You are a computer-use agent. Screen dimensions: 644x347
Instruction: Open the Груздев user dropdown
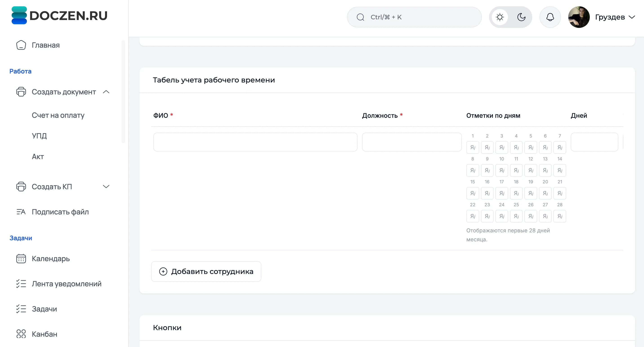(x=615, y=17)
